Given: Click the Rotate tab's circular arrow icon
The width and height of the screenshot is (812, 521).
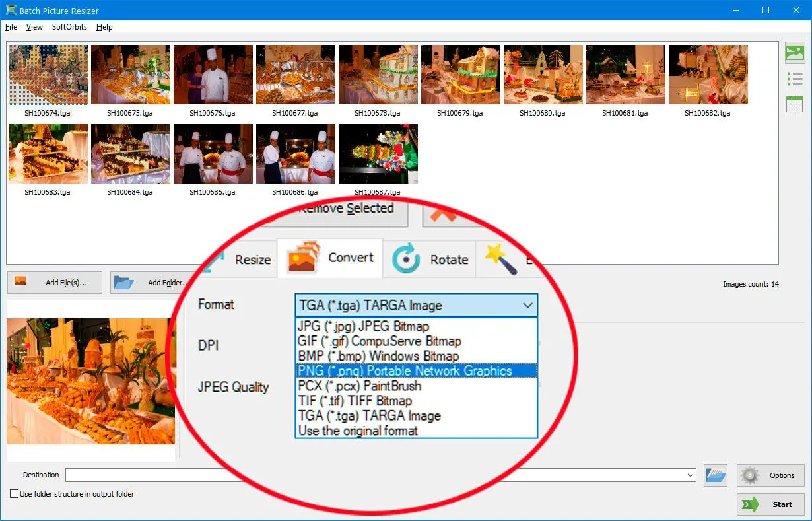Looking at the screenshot, I should (406, 259).
